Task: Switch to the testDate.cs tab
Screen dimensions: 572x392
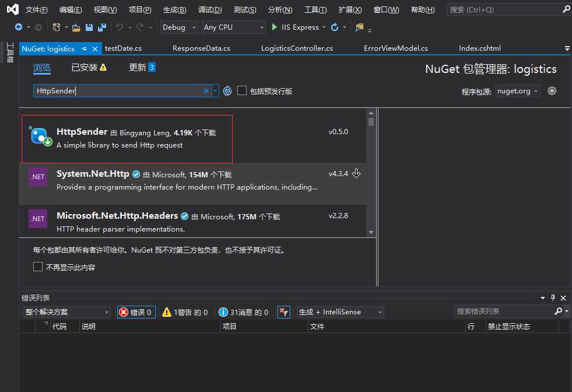Action: point(123,48)
